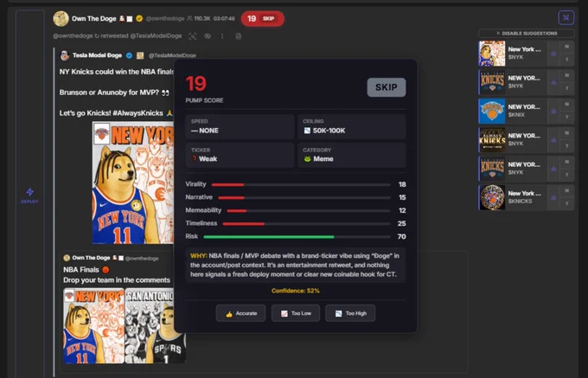Open the small New York doge image in quoted tweet

(x=93, y=325)
